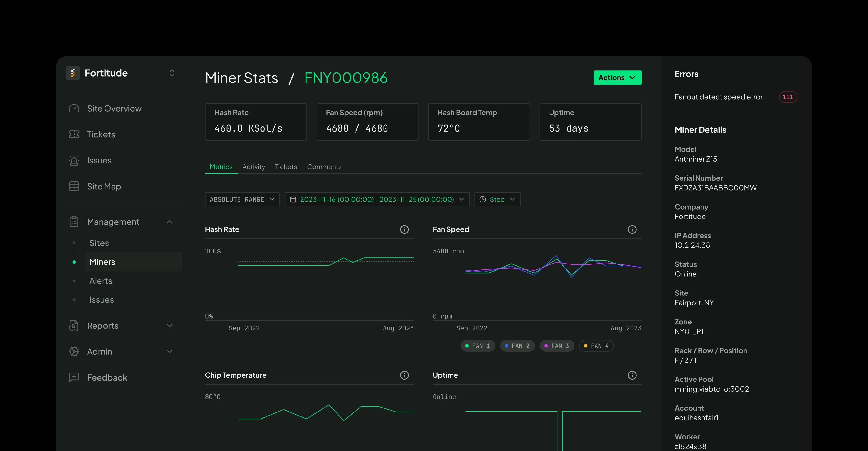This screenshot has height=451, width=868.
Task: Click the Hash Rate chart info icon
Action: [404, 229]
